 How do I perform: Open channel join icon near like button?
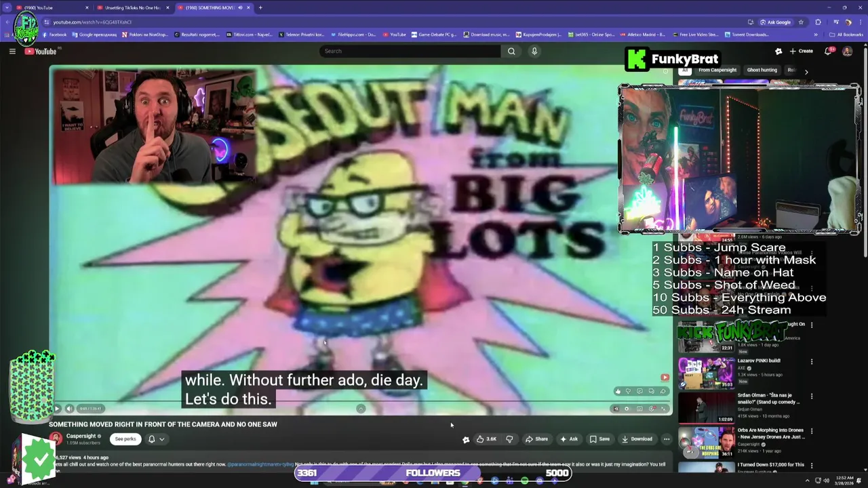pos(466,439)
